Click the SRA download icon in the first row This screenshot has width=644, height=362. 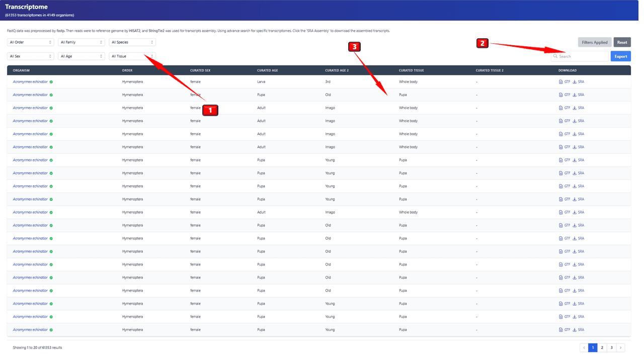tap(575, 81)
